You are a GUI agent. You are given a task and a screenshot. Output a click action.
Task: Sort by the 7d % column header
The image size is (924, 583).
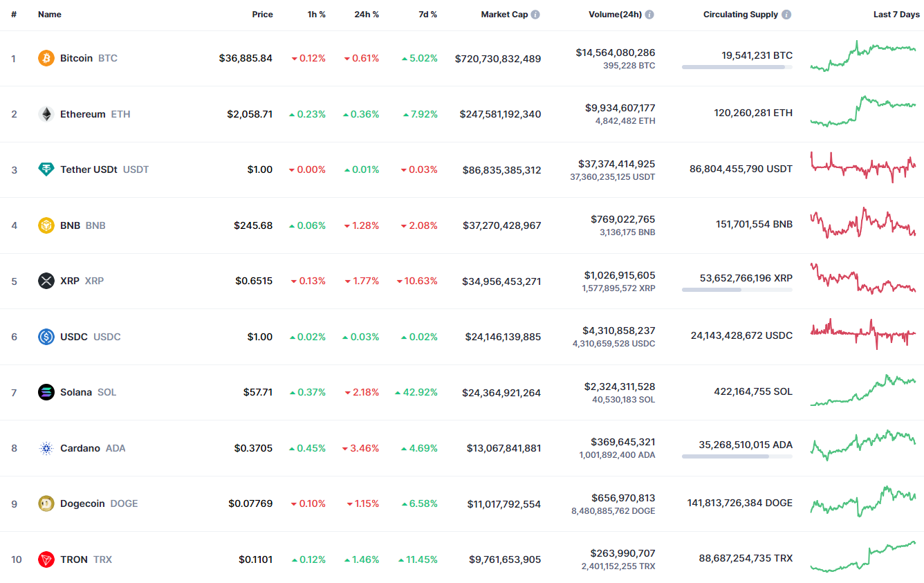click(x=427, y=15)
